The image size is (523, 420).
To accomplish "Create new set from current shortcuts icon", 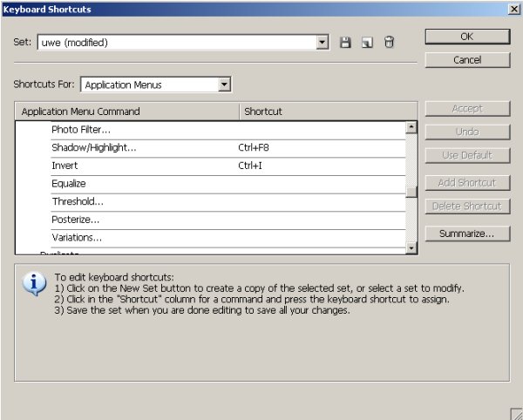I will (x=367, y=43).
